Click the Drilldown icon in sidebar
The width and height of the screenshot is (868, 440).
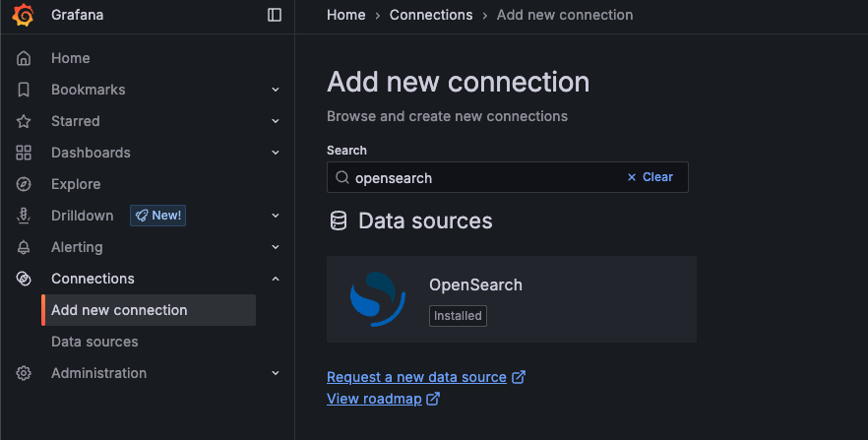click(x=24, y=216)
